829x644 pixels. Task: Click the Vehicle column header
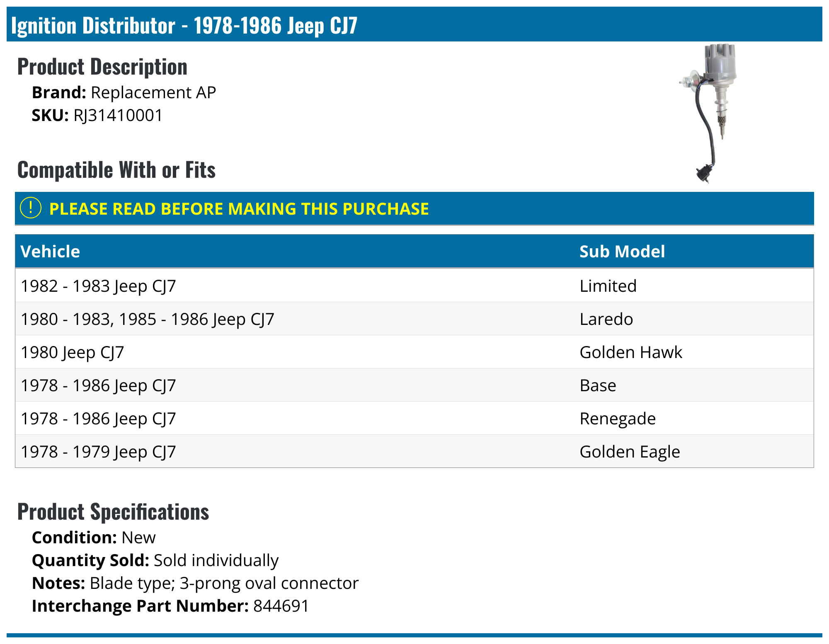50,252
